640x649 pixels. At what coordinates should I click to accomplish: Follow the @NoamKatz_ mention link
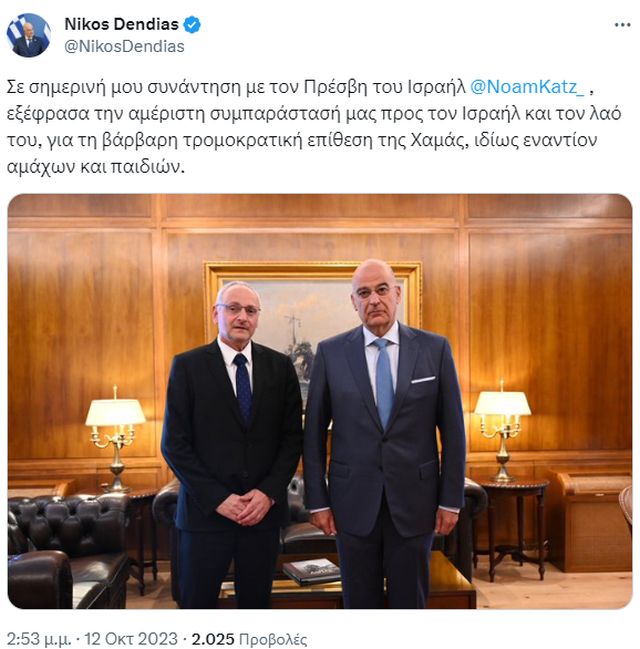[x=527, y=87]
